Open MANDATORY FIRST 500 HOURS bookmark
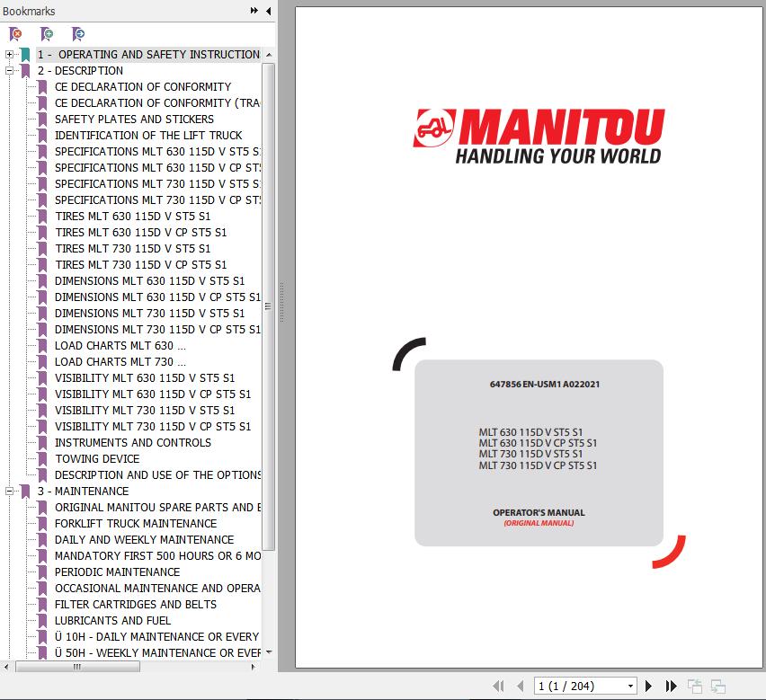The image size is (766, 700). (x=158, y=556)
